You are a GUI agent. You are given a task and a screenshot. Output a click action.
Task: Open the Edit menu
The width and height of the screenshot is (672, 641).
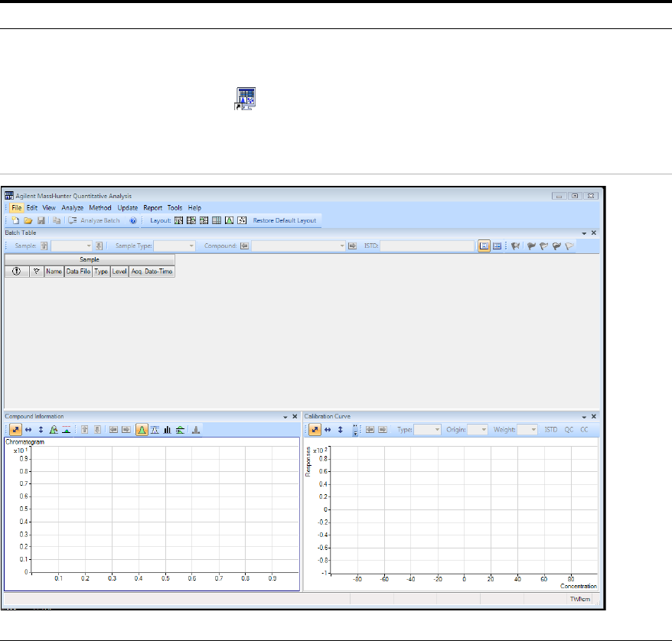pyautogui.click(x=31, y=207)
